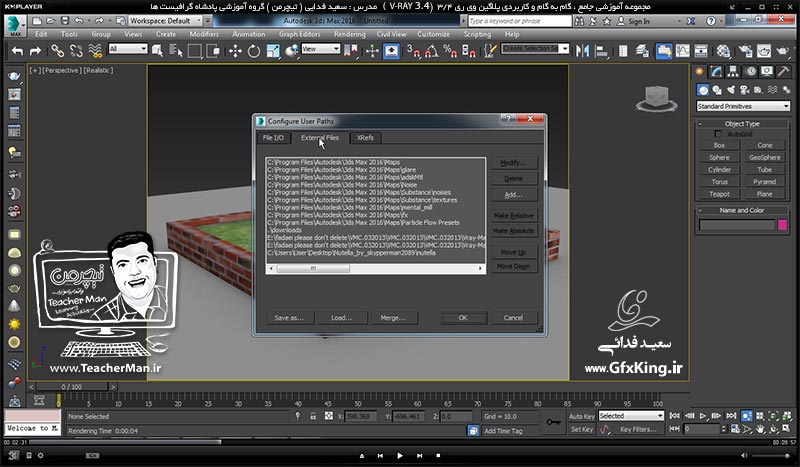This screenshot has width=800, height=467.
Task: Switch to the Modify command panel tab
Action: [716, 72]
